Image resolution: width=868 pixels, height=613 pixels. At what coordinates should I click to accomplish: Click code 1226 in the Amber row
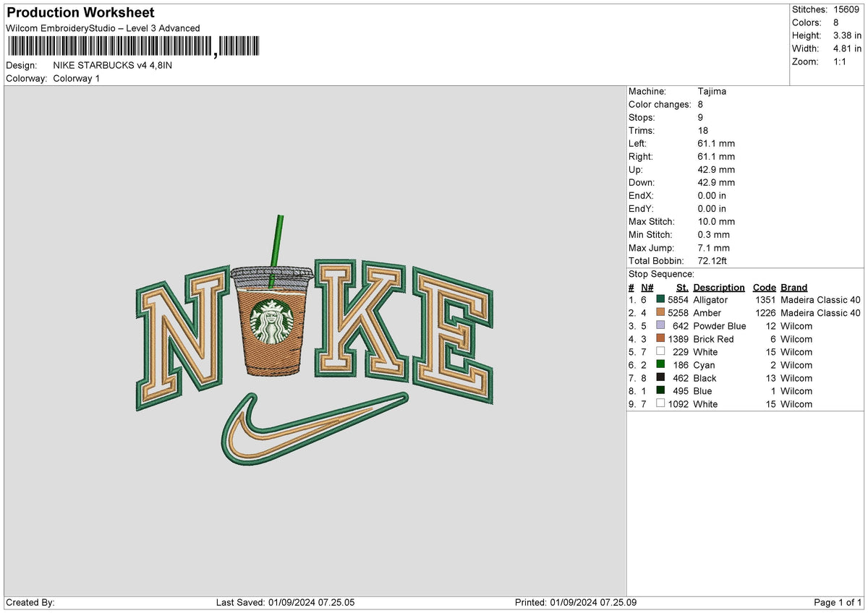765,312
